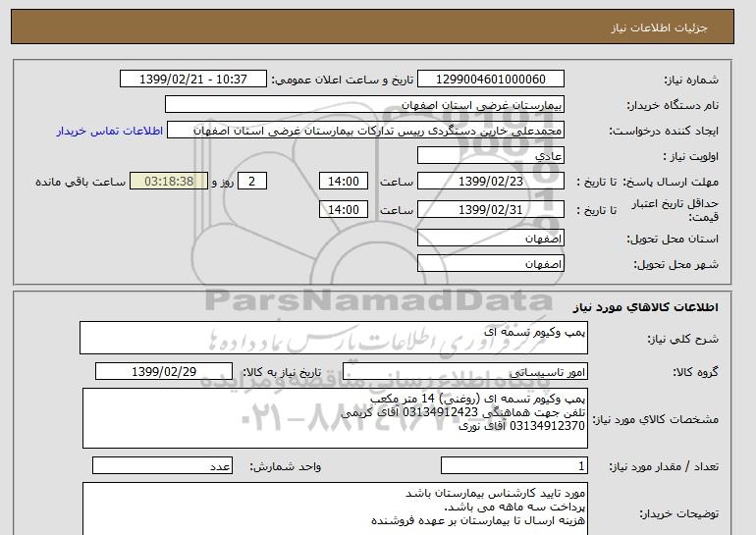The width and height of the screenshot is (756, 535).
Task: Select the quantity field showing 1
Action: tap(513, 466)
